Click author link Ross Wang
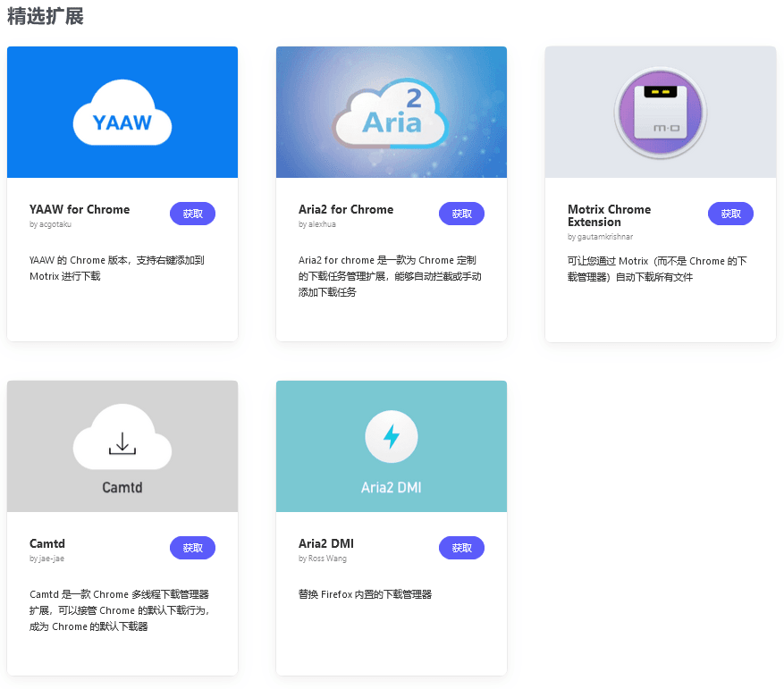This screenshot has width=784, height=689. [x=322, y=559]
